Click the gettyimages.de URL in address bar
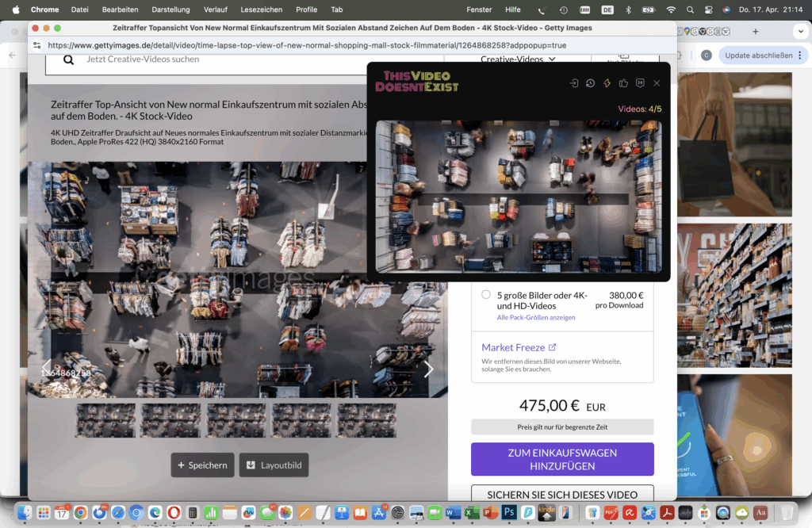 coord(307,45)
